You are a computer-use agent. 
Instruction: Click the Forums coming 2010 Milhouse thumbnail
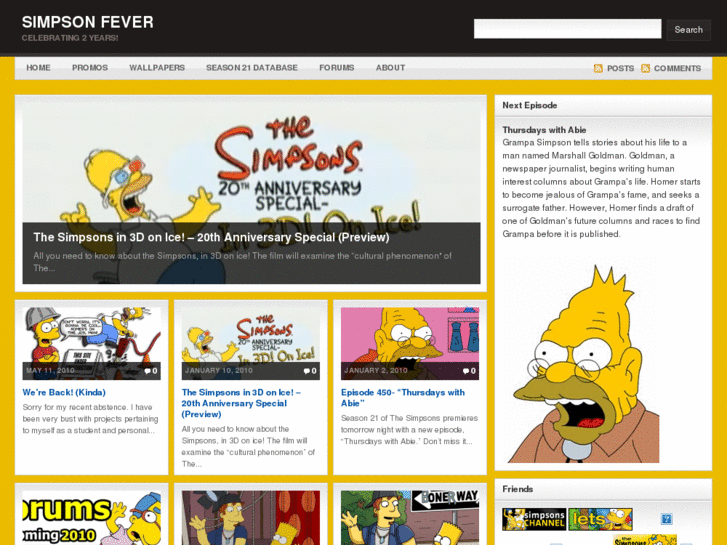pos(91,518)
